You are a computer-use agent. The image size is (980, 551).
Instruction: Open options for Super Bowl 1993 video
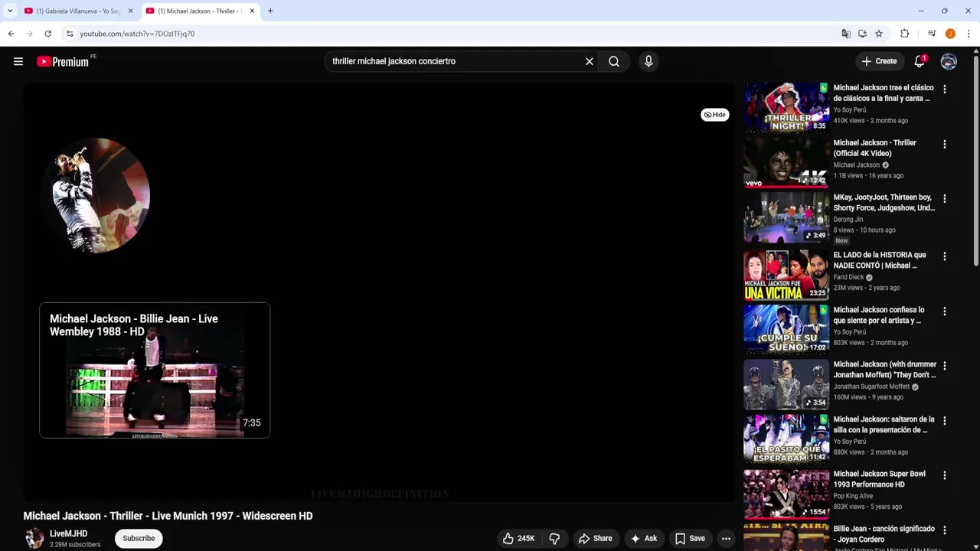pyautogui.click(x=945, y=475)
